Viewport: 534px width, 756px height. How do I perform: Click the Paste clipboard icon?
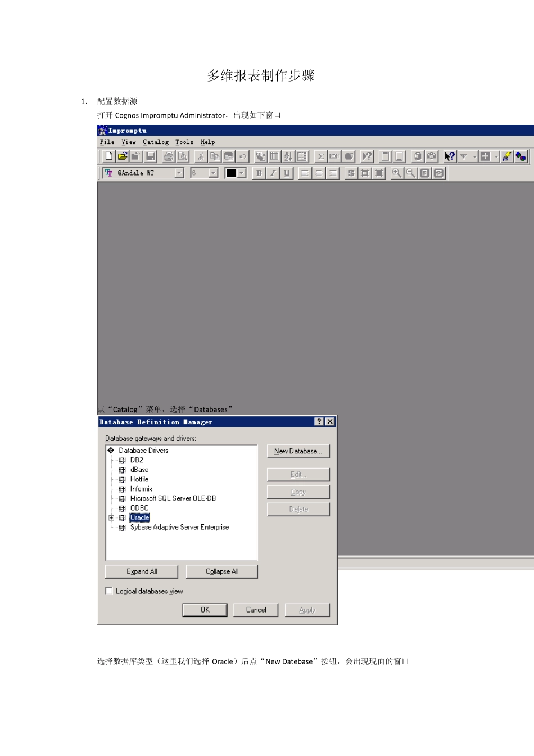coord(229,156)
